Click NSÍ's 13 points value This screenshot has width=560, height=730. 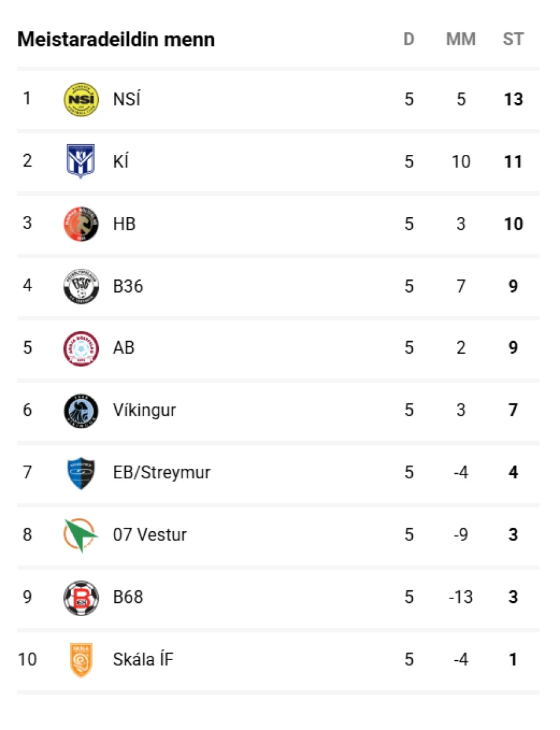tap(513, 99)
